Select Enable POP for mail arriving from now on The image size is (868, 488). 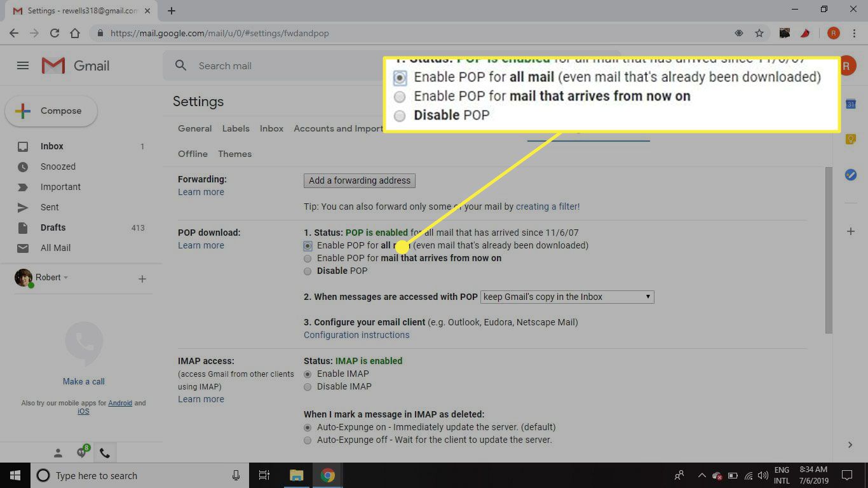pyautogui.click(x=308, y=259)
